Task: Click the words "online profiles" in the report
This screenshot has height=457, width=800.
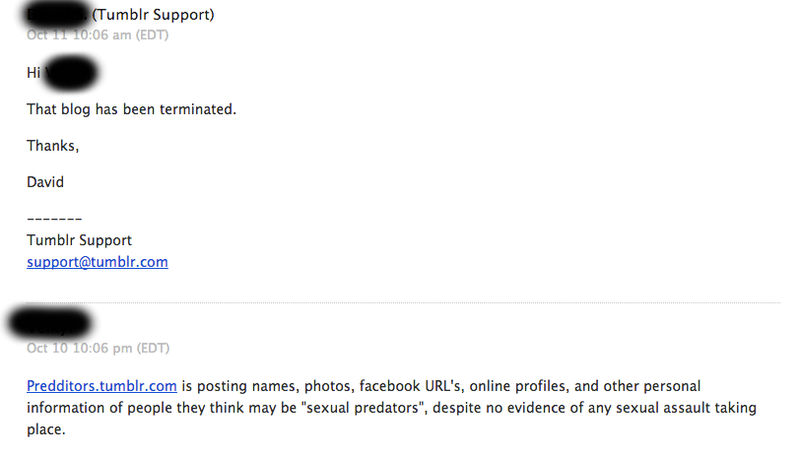Action: click(518, 386)
